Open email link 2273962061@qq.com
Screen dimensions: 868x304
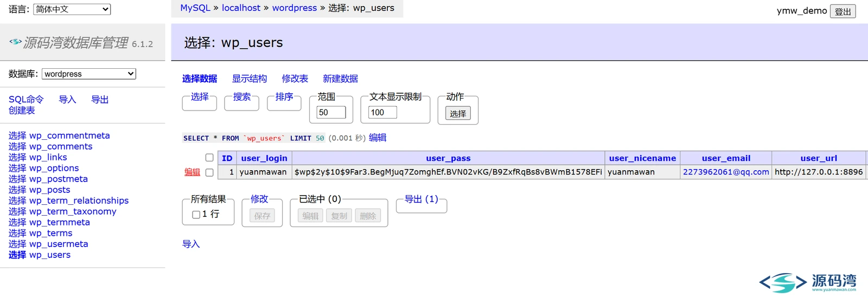click(726, 172)
